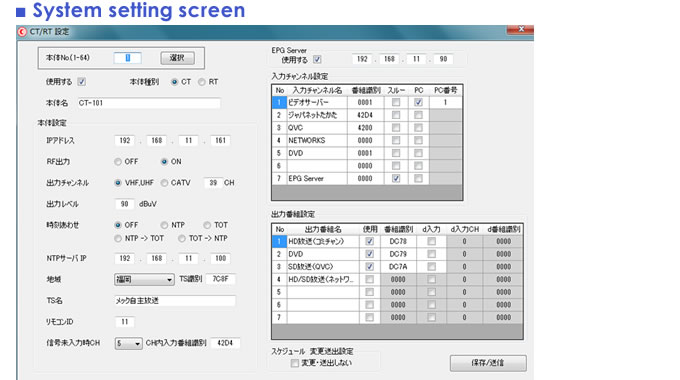Select row number 7 in 出力番組設定 table
This screenshot has width=680, height=380.
279,318
